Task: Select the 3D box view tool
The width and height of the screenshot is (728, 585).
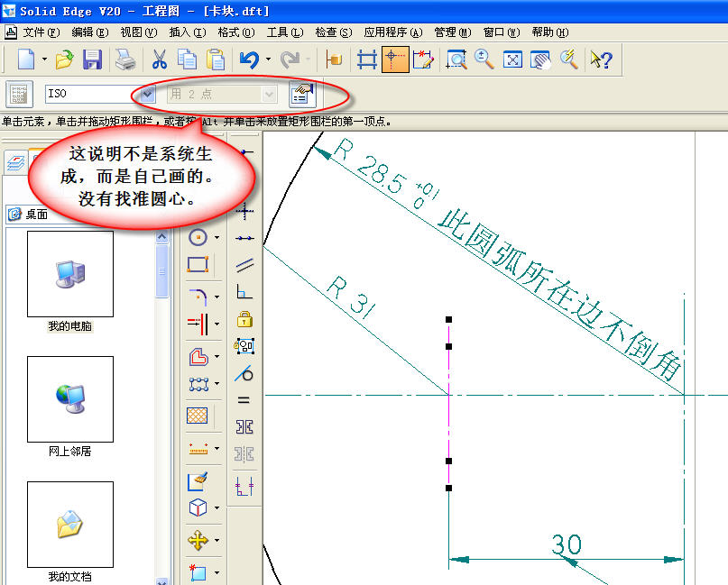Action: 198,507
